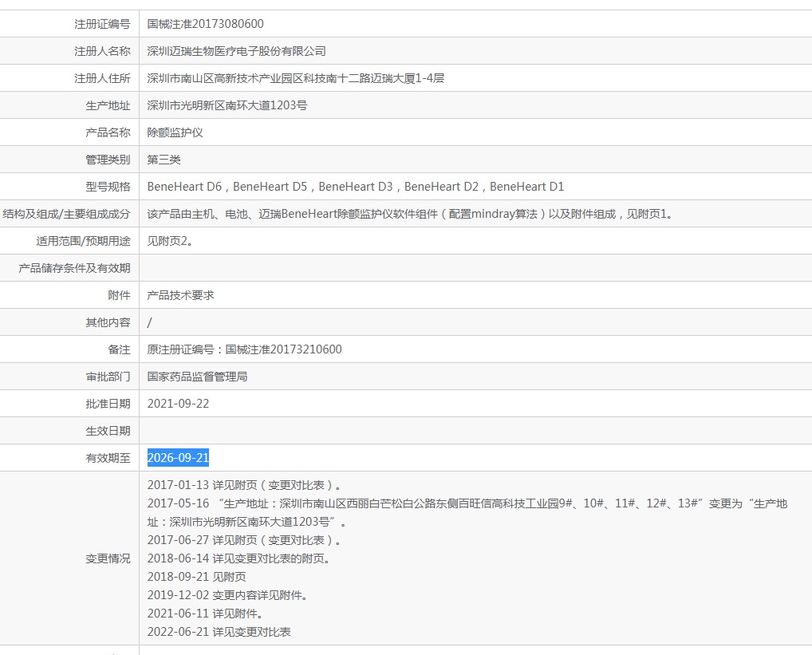Viewport: 812px width, 655px height.
Task: Click the entry 2018-06-14 详见变更对比表的附页。
Action: pos(238,558)
